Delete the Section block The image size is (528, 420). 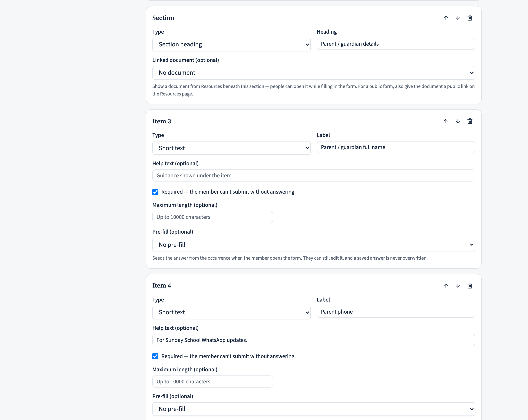coord(470,18)
